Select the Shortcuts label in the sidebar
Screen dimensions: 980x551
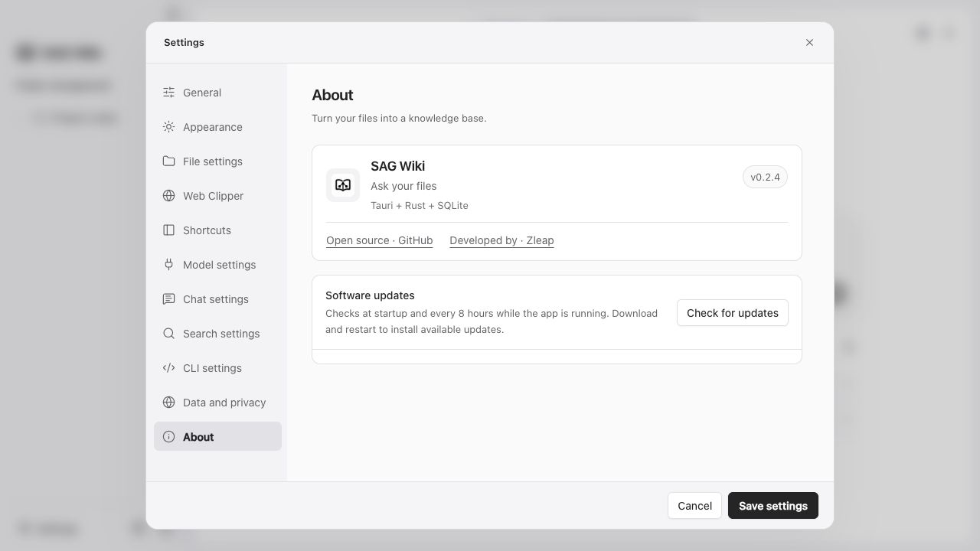207,230
